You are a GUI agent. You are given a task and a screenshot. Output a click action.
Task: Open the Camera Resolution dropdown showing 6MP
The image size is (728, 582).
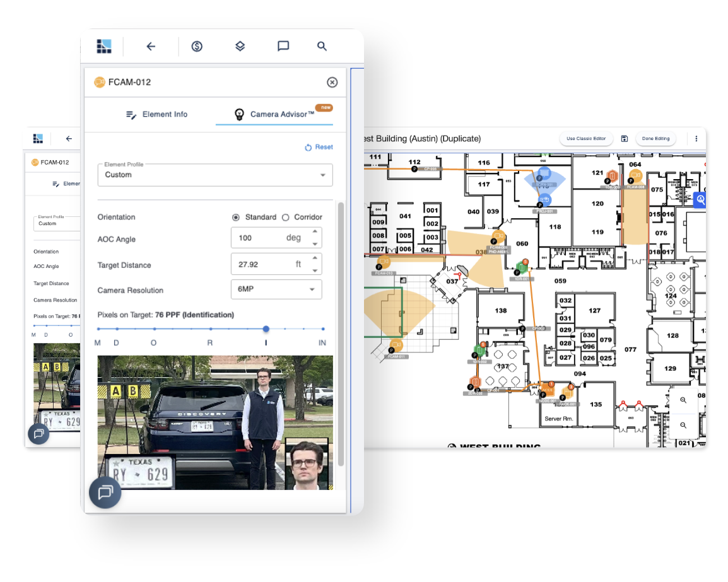(276, 289)
